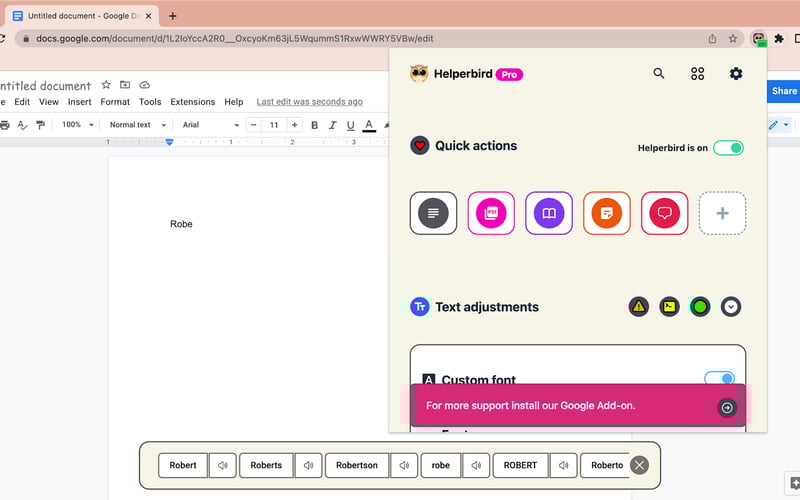Click the spell check toolbar icon
The image size is (800, 500).
coord(22,125)
